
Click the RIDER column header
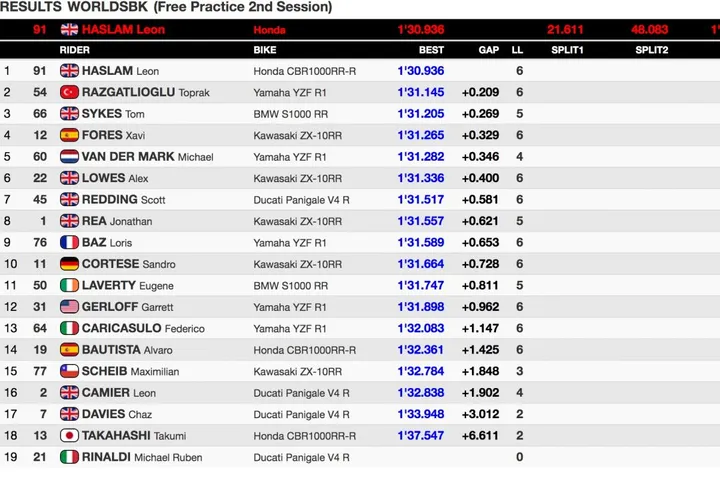[74, 50]
